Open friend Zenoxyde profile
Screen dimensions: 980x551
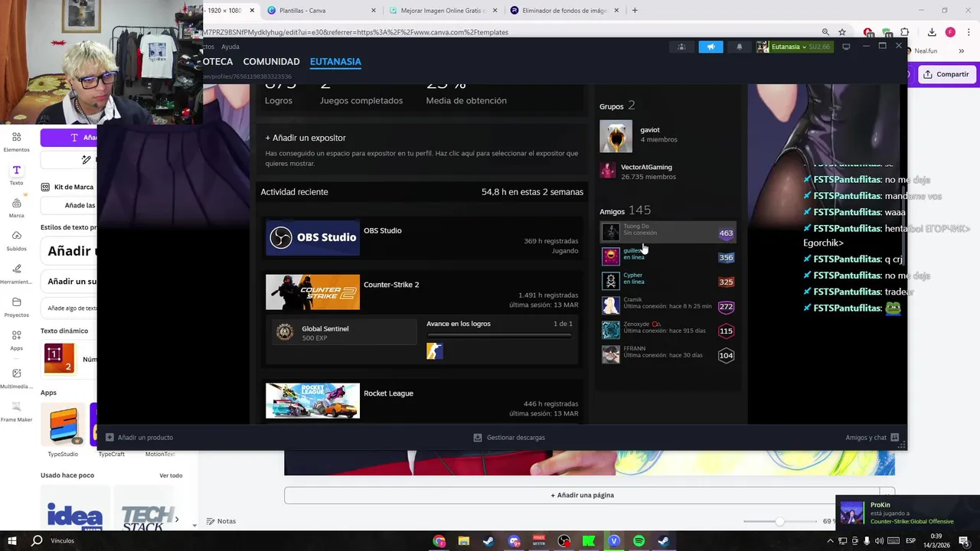coord(668,330)
